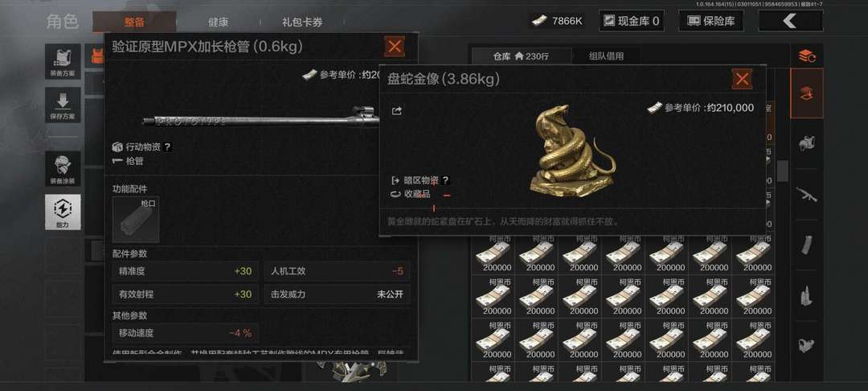The image size is (868, 391).
Task: Click the question mark beside 行动物资
Action: (x=168, y=147)
